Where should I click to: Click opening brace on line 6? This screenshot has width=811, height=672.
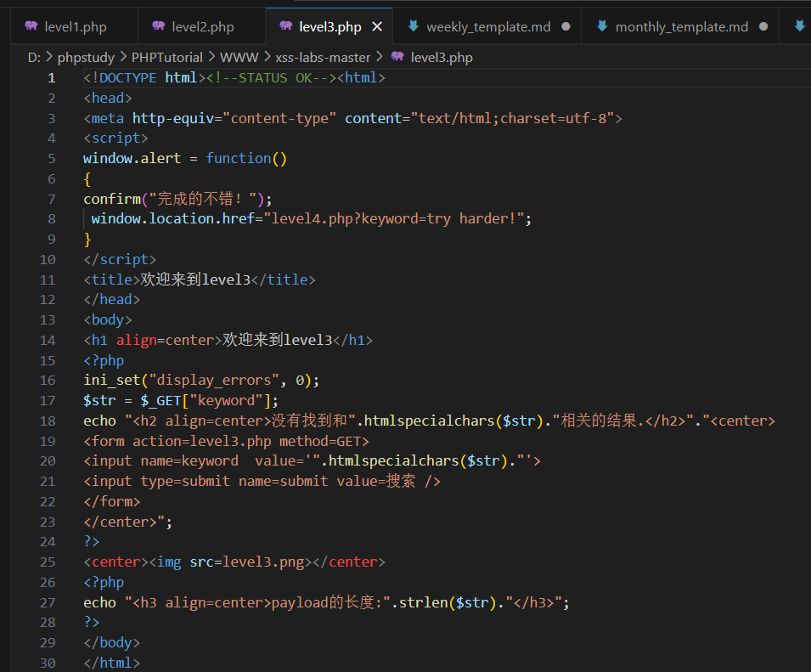tap(87, 179)
